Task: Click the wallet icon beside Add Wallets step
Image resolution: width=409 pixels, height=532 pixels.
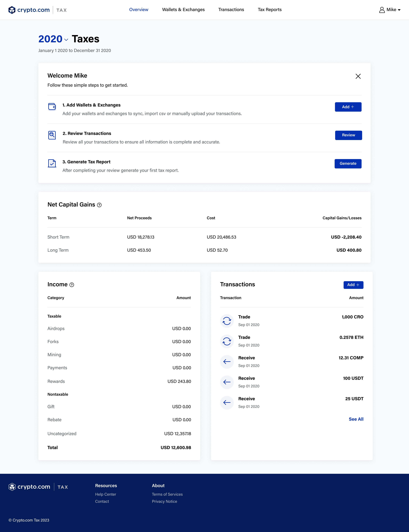Action: [x=52, y=107]
